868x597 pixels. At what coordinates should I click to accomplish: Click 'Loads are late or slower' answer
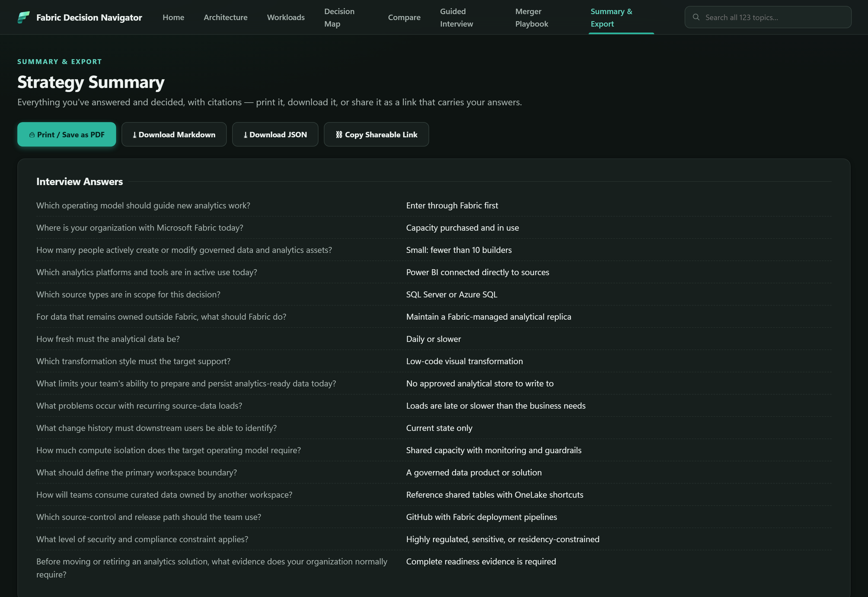click(496, 406)
